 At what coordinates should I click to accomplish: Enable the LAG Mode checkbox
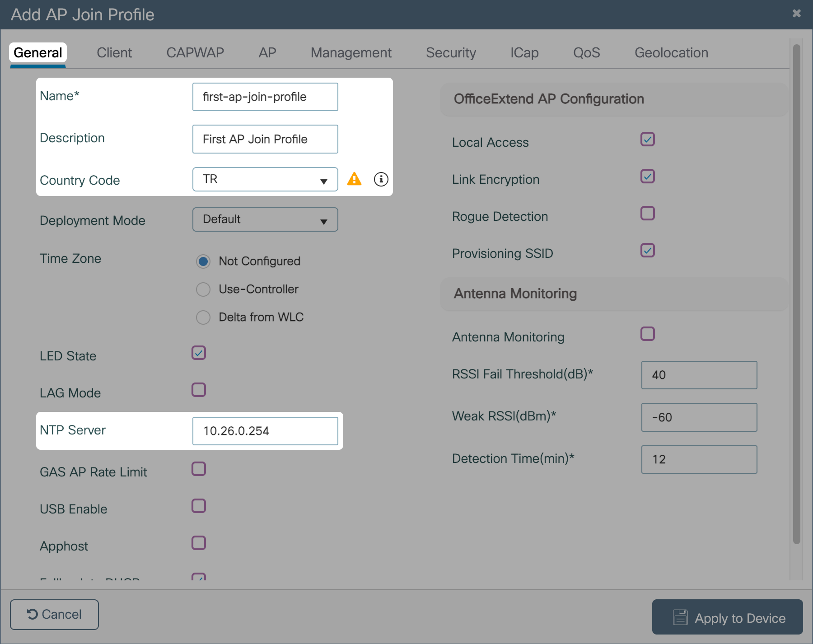tap(199, 390)
